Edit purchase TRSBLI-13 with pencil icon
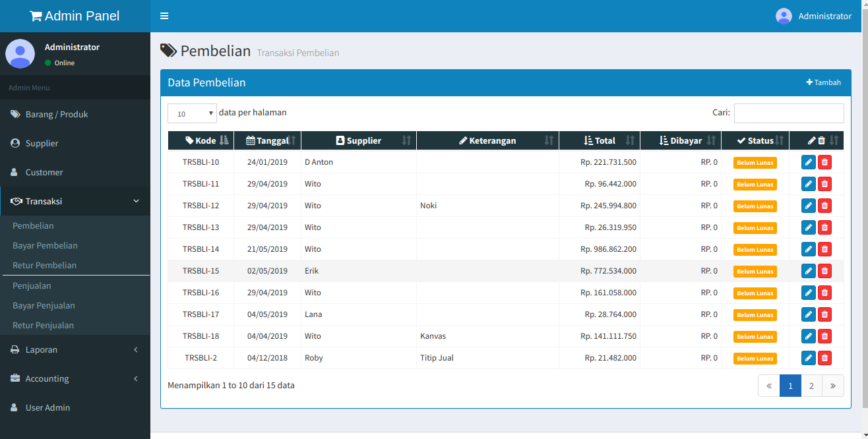Viewport: 868px width, 439px height. click(x=809, y=227)
